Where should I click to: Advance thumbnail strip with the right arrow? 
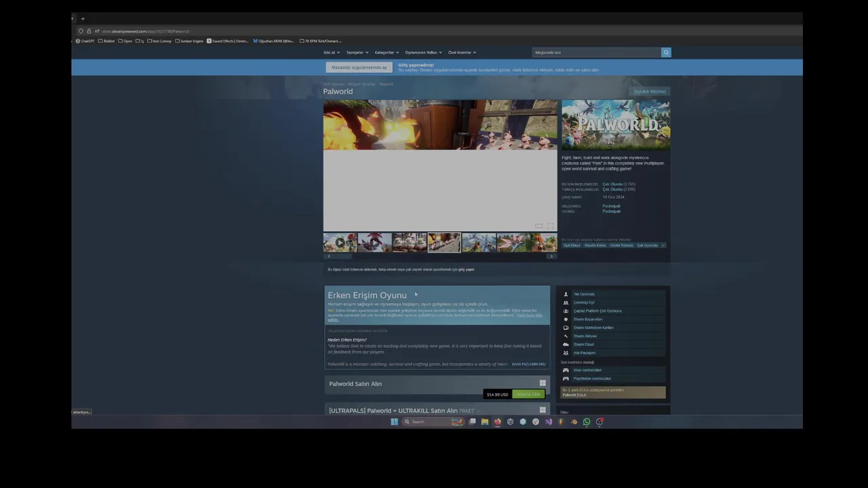click(x=551, y=256)
